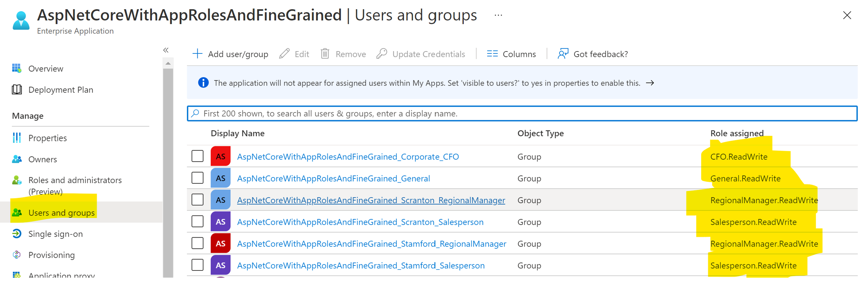
Task: Open the ellipsis more options menu
Action: pyautogui.click(x=498, y=15)
